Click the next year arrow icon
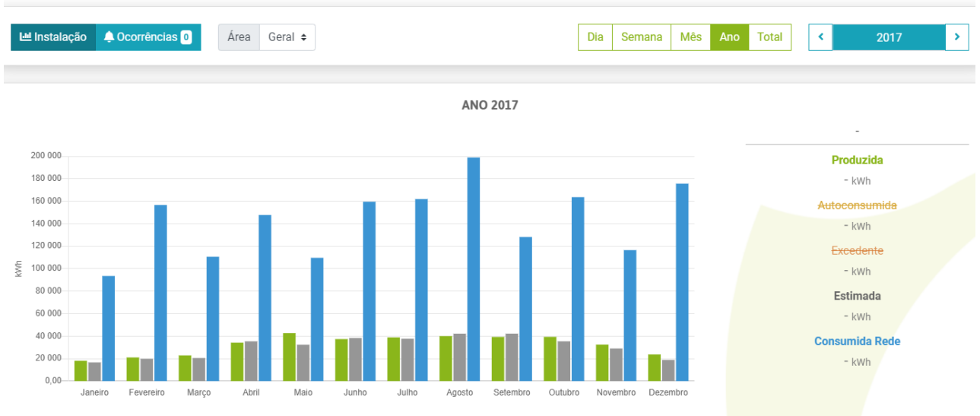The height and width of the screenshot is (416, 980). pyautogui.click(x=956, y=37)
